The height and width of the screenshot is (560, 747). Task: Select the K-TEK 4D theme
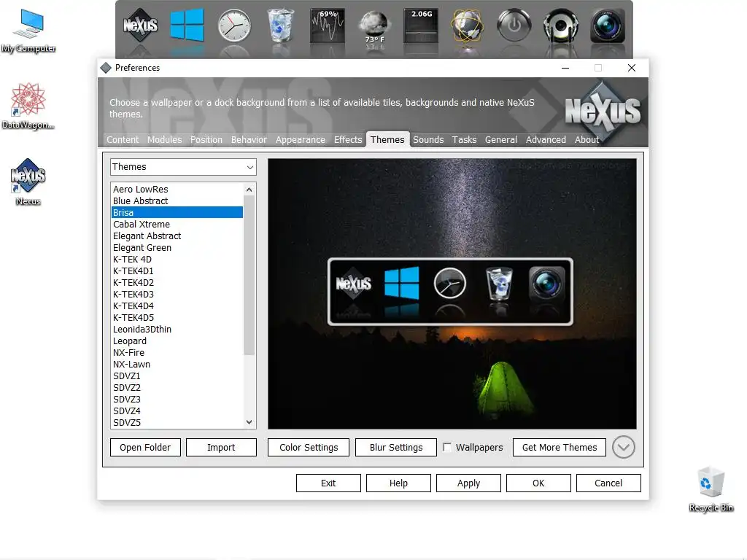[177, 259]
